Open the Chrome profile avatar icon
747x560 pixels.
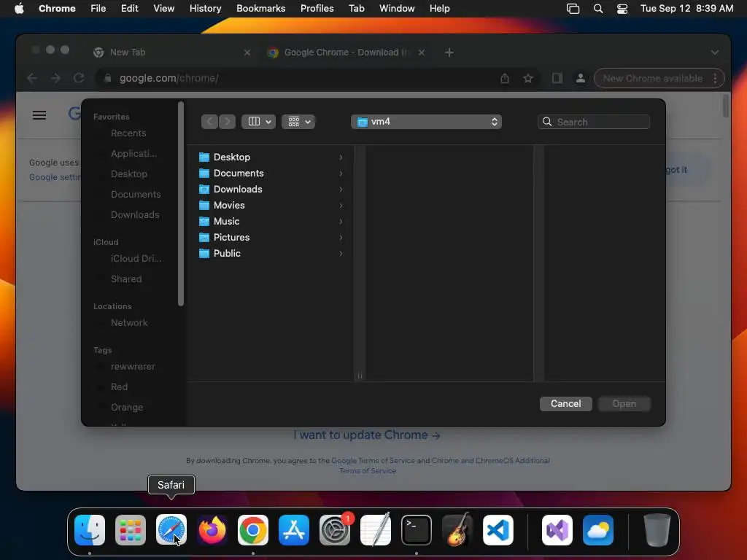click(x=580, y=78)
